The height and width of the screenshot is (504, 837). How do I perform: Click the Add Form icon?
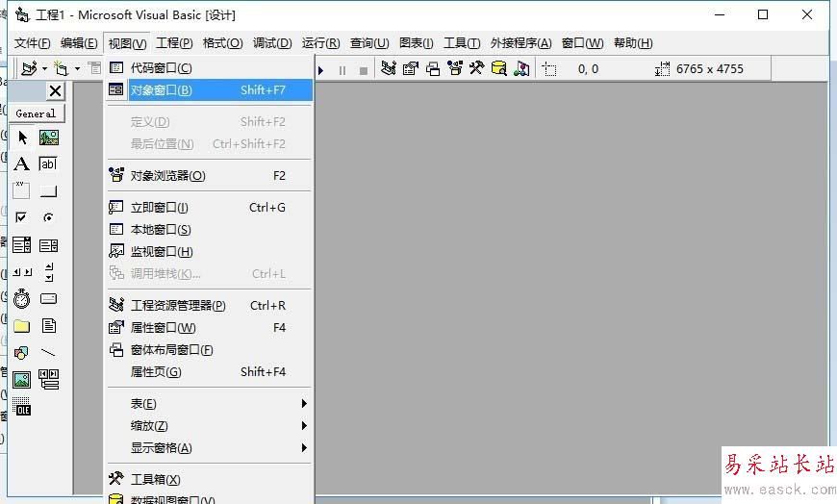[62, 68]
